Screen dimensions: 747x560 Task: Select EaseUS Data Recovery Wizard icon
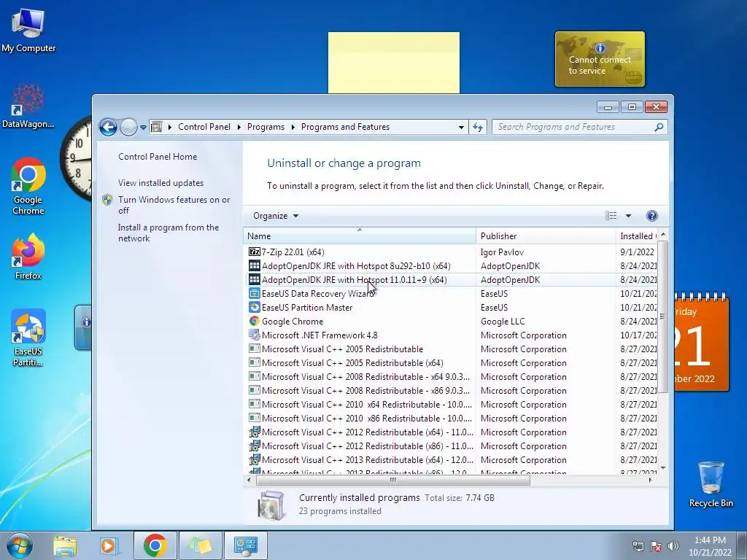(x=255, y=293)
